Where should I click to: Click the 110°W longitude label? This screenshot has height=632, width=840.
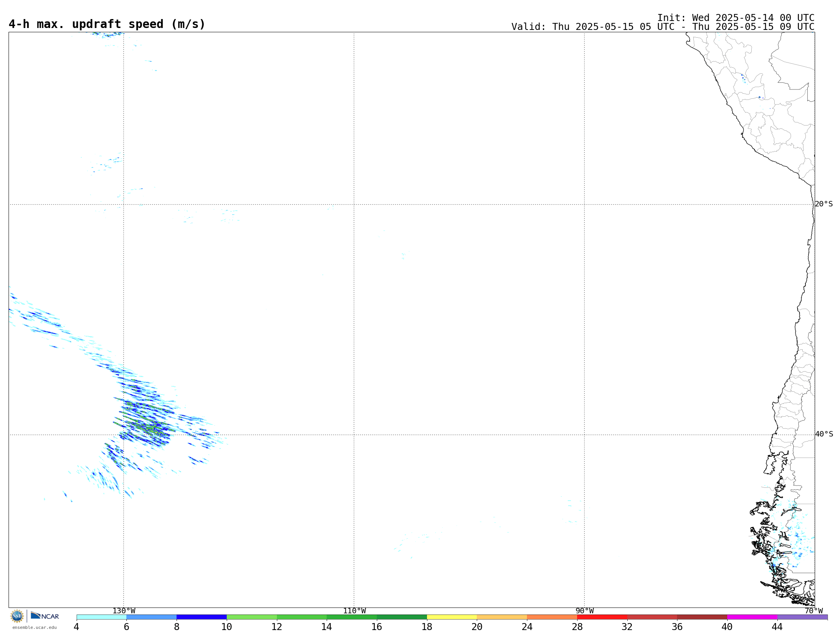[354, 611]
